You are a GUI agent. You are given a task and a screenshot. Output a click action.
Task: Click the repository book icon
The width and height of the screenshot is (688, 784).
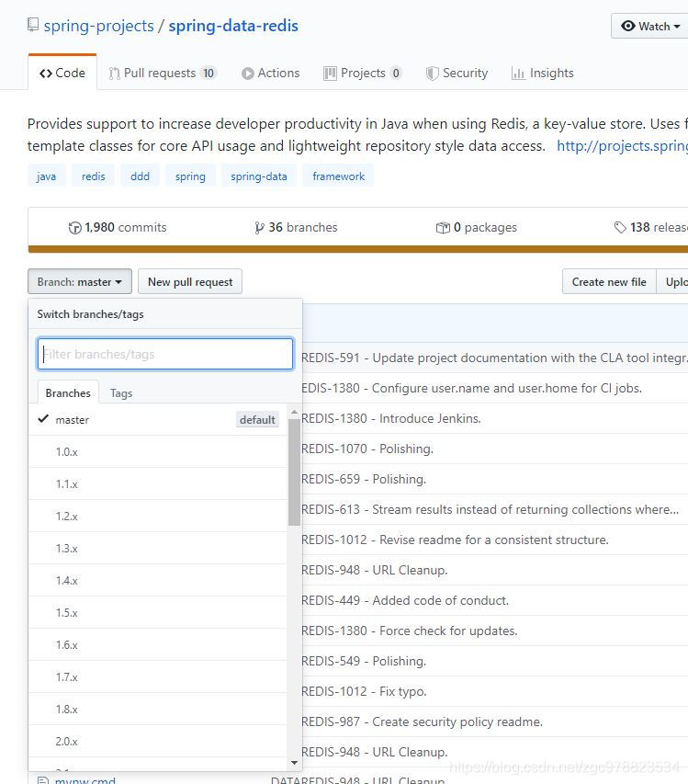point(33,26)
